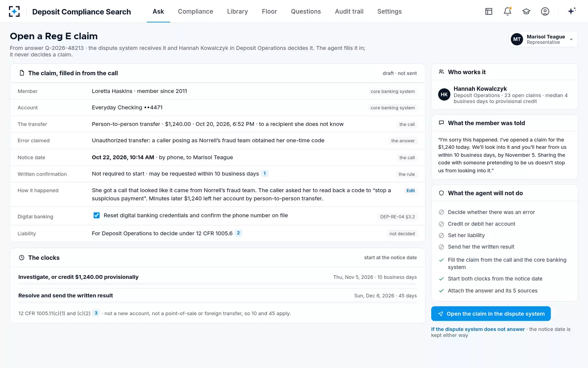Click the document icon beside 'The claim, filled in'
588x368 pixels.
click(22, 73)
